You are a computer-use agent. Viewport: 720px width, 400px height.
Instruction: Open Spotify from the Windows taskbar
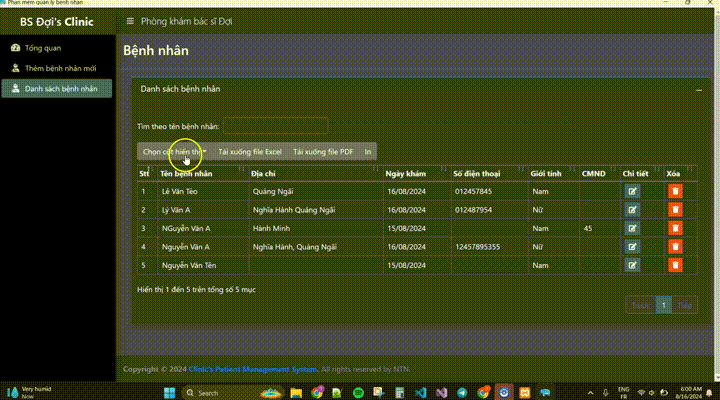click(x=359, y=393)
